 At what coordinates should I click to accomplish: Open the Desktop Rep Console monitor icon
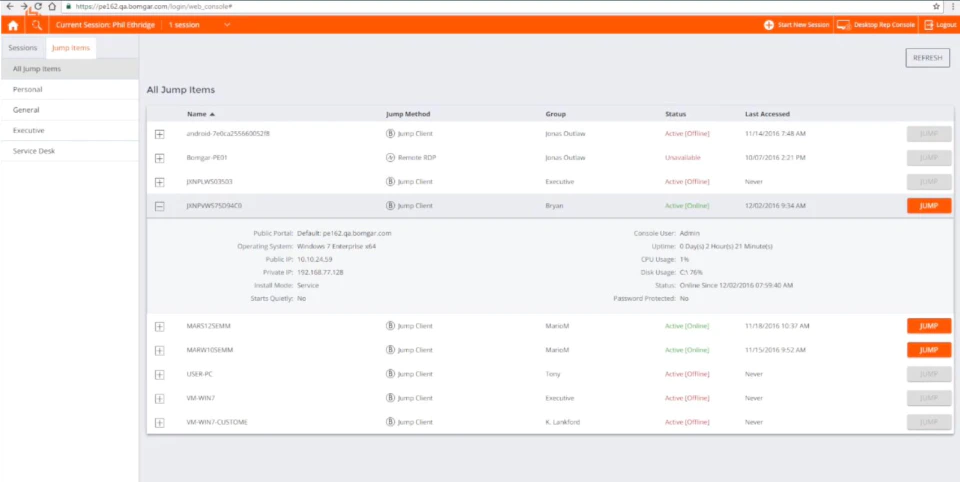point(844,25)
